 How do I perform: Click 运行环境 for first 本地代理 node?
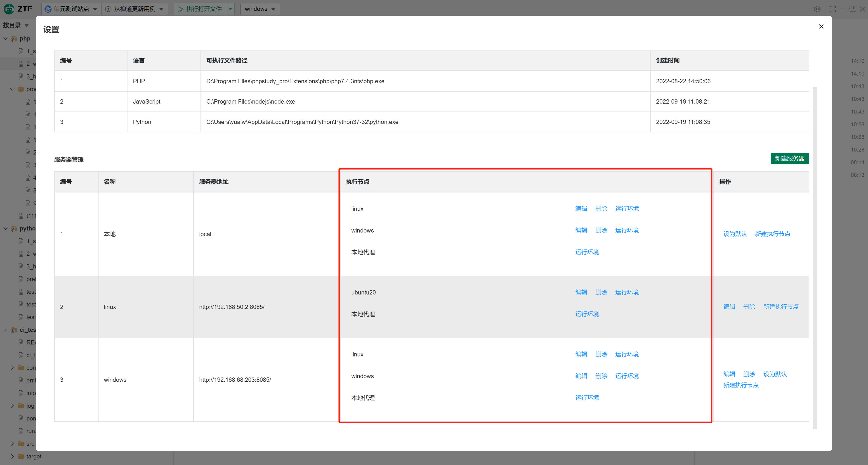pyautogui.click(x=587, y=252)
